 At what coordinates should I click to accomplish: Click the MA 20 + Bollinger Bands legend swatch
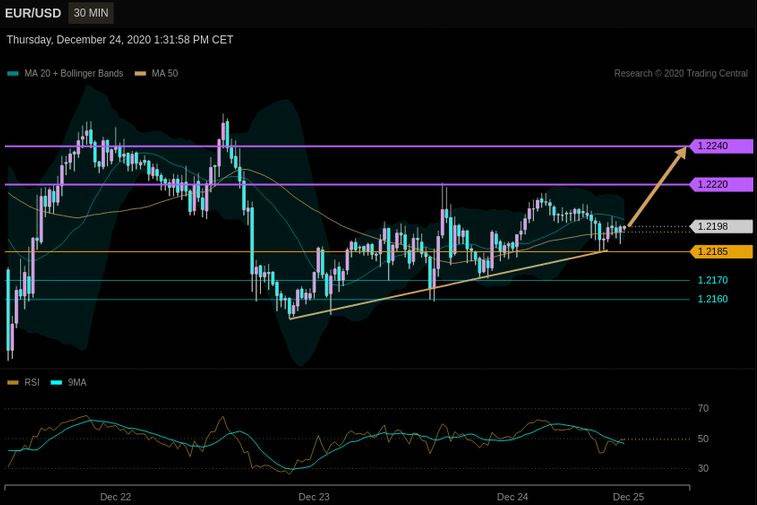click(13, 74)
